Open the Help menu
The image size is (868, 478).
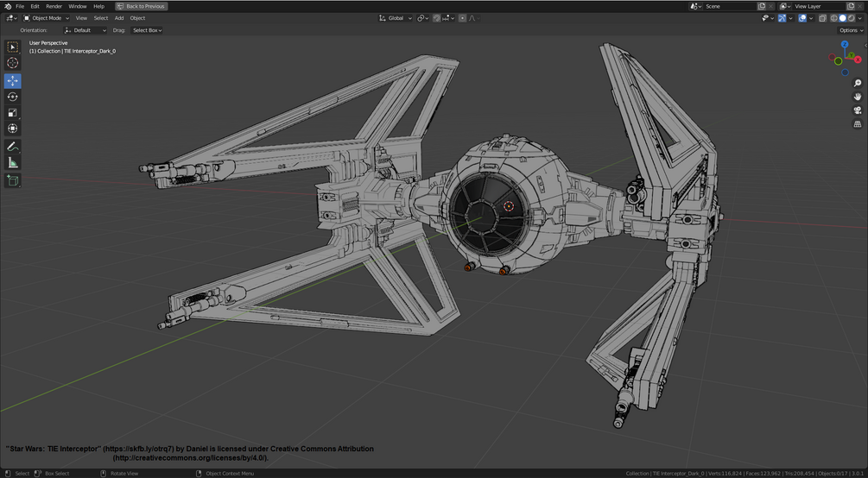point(98,6)
